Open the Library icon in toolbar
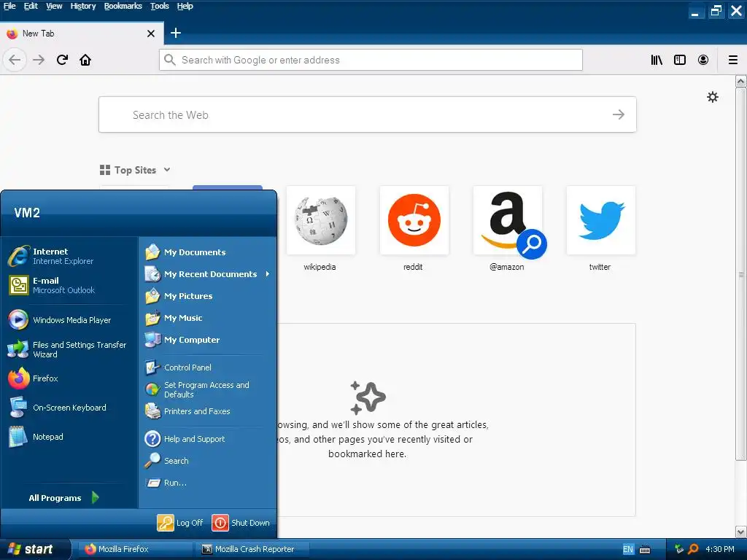 657,60
